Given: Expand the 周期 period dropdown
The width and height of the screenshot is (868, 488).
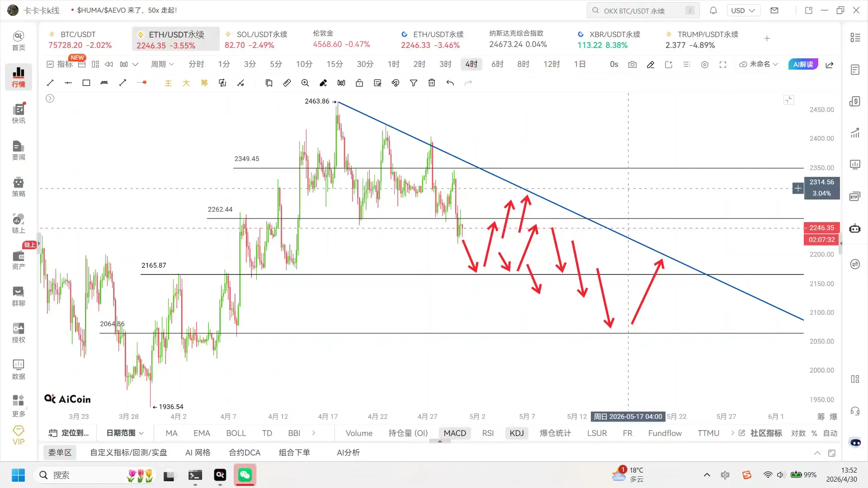Looking at the screenshot, I should pos(162,64).
